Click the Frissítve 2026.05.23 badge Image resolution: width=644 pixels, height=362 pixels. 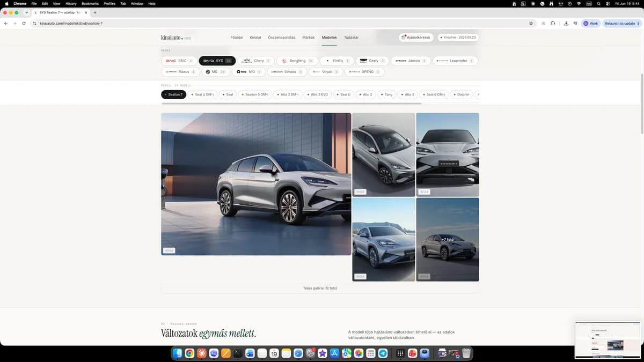[458, 38]
